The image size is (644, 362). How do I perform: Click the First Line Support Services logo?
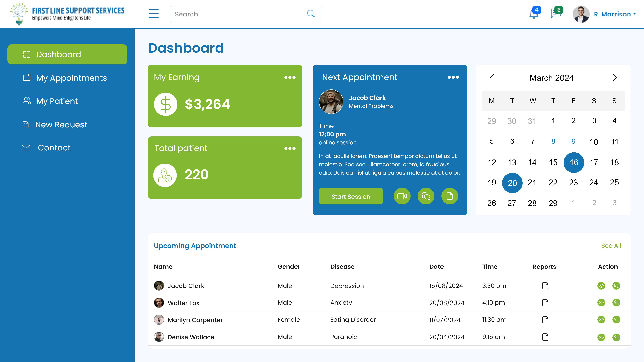(x=67, y=14)
